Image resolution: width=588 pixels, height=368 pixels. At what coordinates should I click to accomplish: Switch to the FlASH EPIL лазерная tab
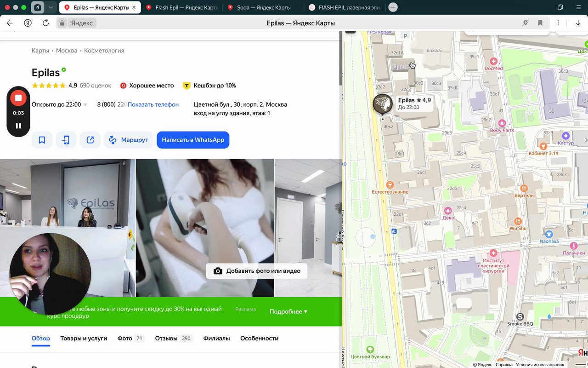[x=345, y=7]
